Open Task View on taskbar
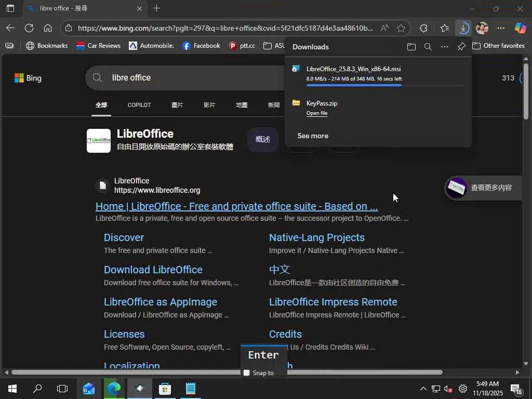532x399 pixels. (62, 389)
